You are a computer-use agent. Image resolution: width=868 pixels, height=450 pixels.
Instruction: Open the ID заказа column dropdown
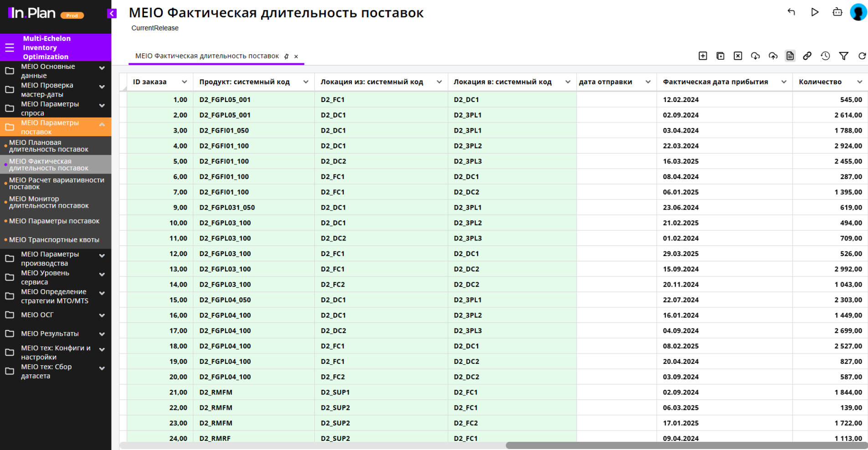184,82
